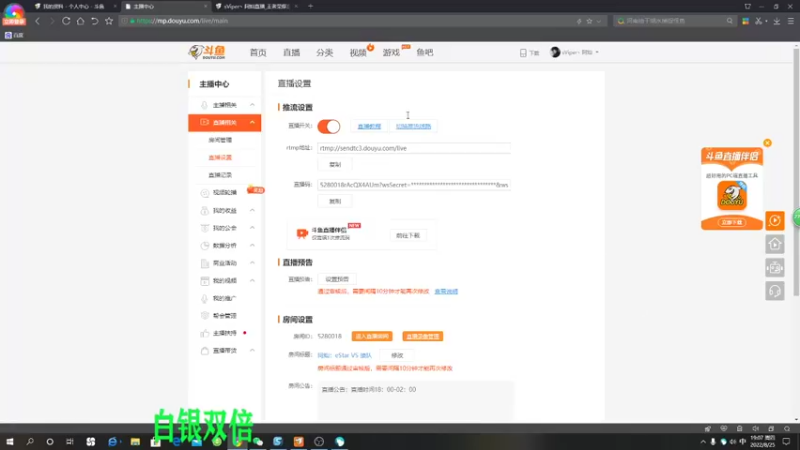
Task: Expand the 直播带货 sidebar section
Action: coord(252,351)
